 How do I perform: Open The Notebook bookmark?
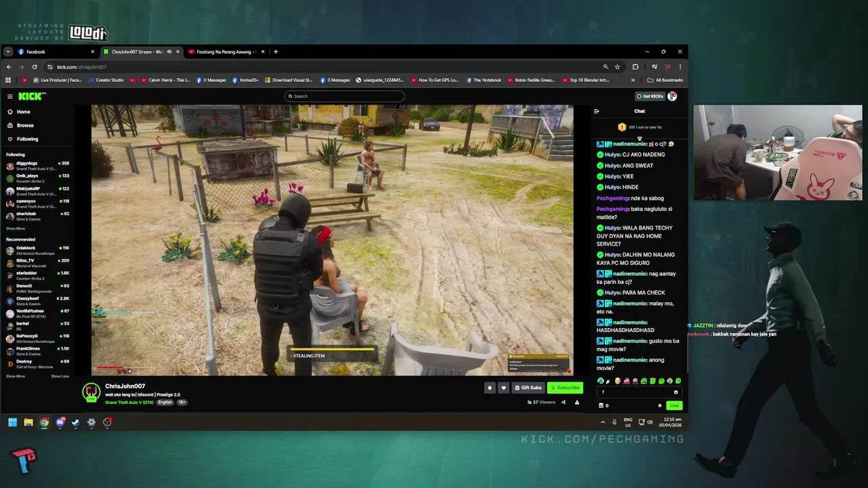point(484,80)
